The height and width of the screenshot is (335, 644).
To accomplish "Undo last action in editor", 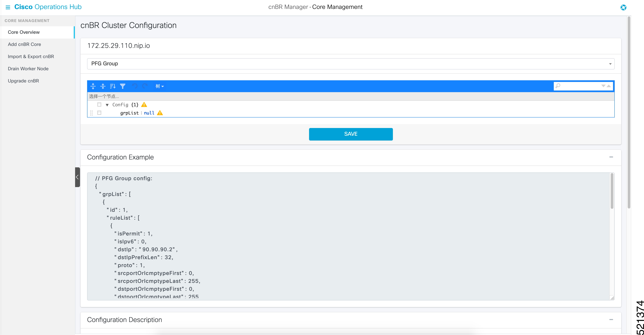I will [135, 86].
